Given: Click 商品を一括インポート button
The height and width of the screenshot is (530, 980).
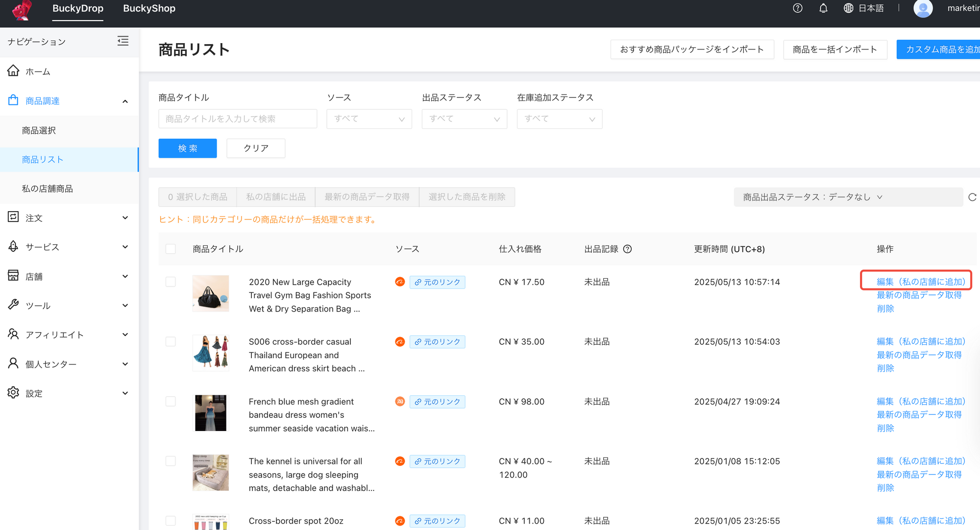Looking at the screenshot, I should tap(835, 49).
